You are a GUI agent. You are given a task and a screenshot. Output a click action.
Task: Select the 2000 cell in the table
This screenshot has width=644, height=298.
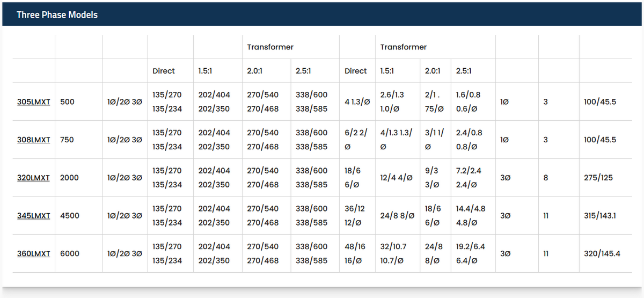[x=70, y=178]
